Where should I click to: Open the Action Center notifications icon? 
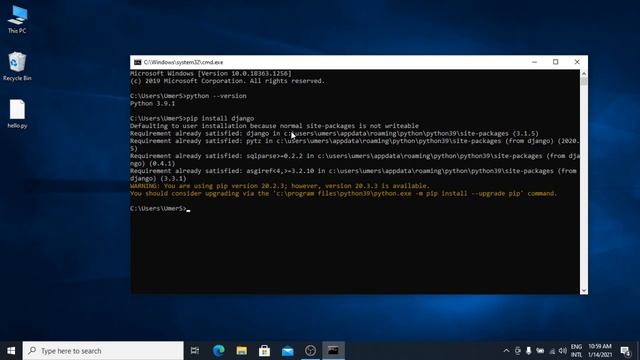coord(625,351)
